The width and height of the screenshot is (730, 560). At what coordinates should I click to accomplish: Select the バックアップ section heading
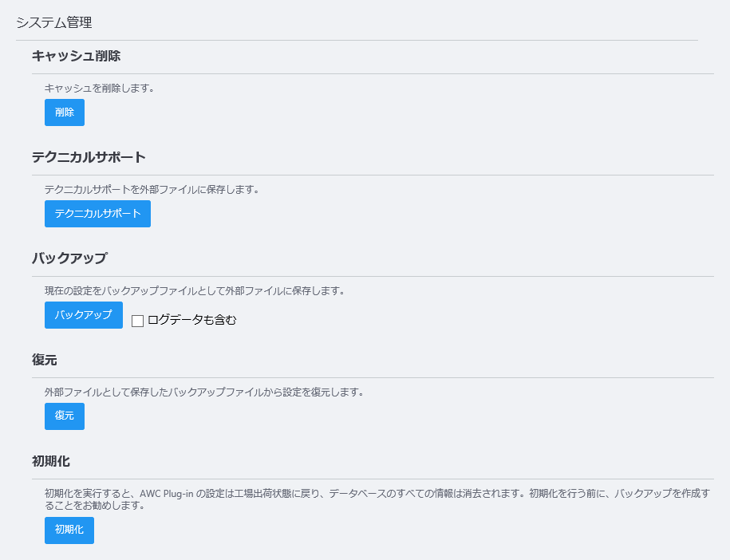coord(70,258)
